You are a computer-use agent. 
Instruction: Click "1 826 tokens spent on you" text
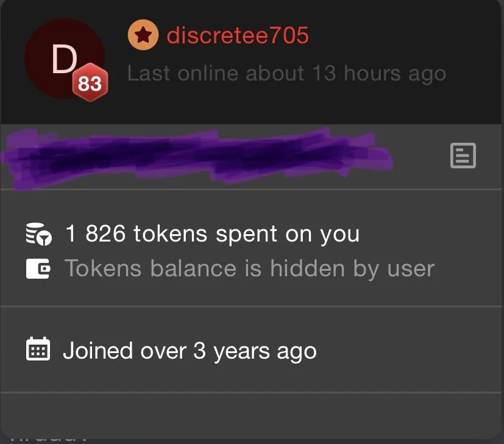(213, 234)
